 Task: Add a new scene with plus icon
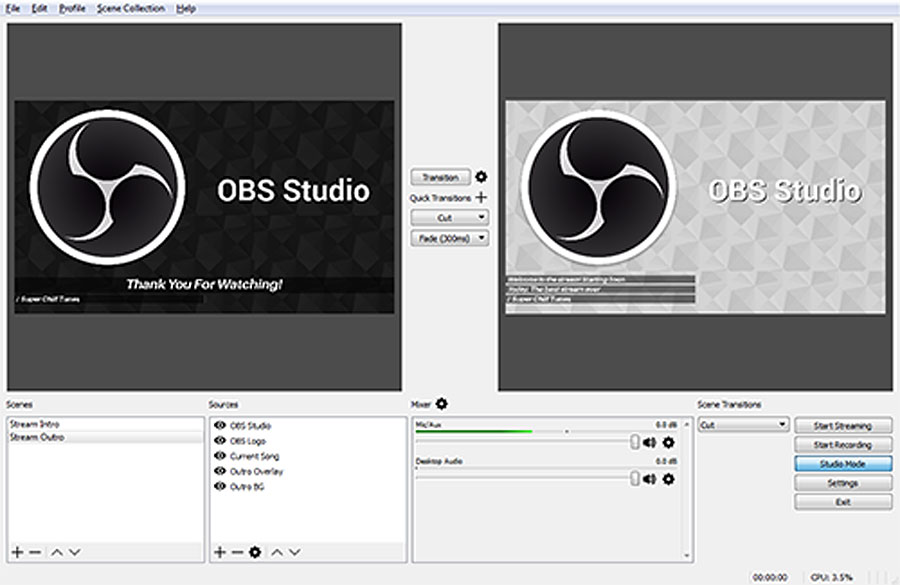tap(17, 552)
